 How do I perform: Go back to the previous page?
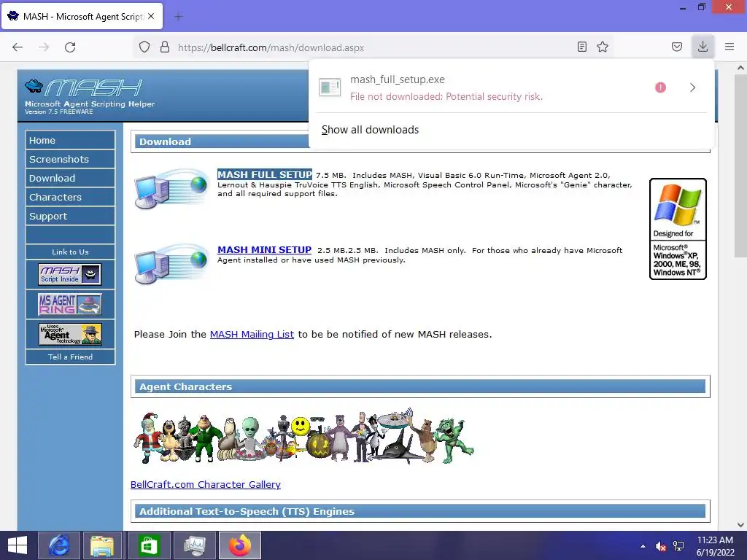18,47
